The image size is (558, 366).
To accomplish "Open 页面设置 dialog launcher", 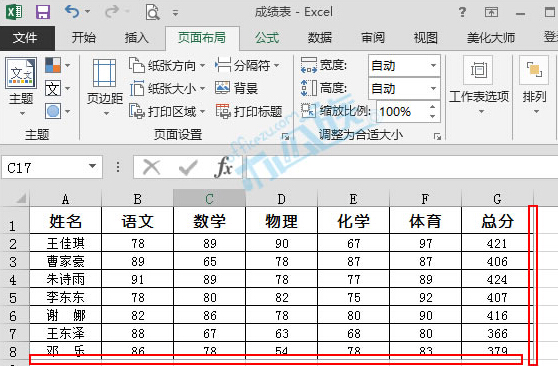I will (285, 136).
